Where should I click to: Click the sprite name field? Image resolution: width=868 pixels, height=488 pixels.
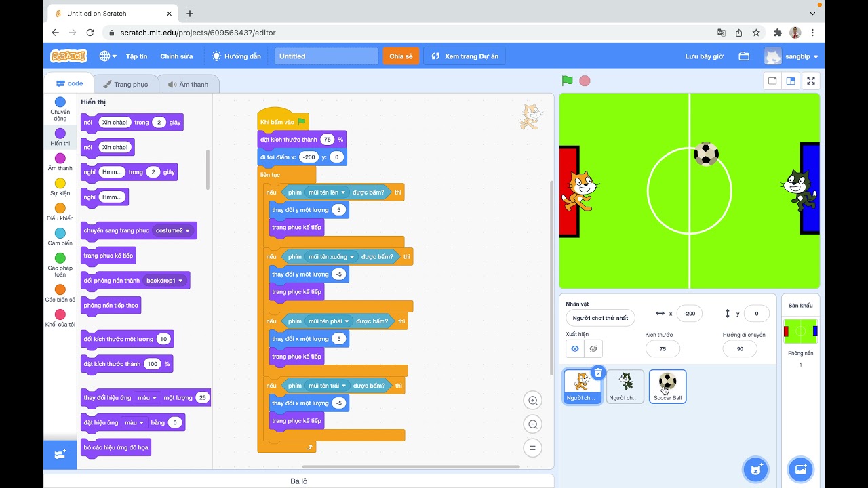[600, 318]
